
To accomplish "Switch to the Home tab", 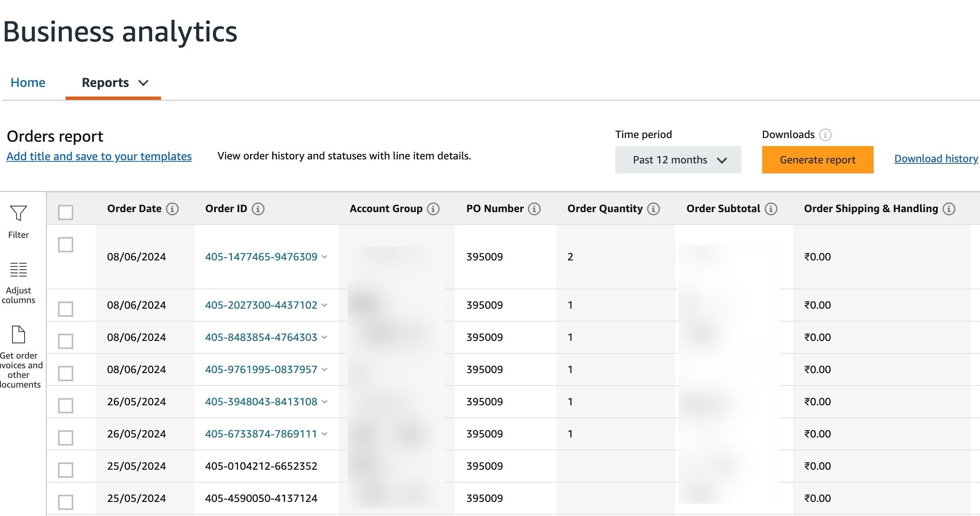I will (28, 83).
